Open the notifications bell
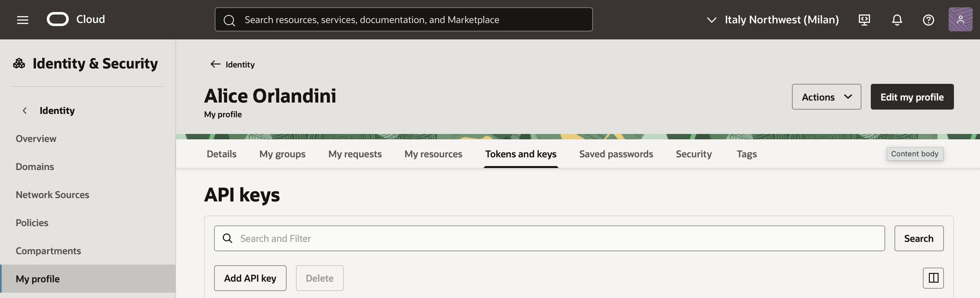The width and height of the screenshot is (980, 298). point(897,20)
